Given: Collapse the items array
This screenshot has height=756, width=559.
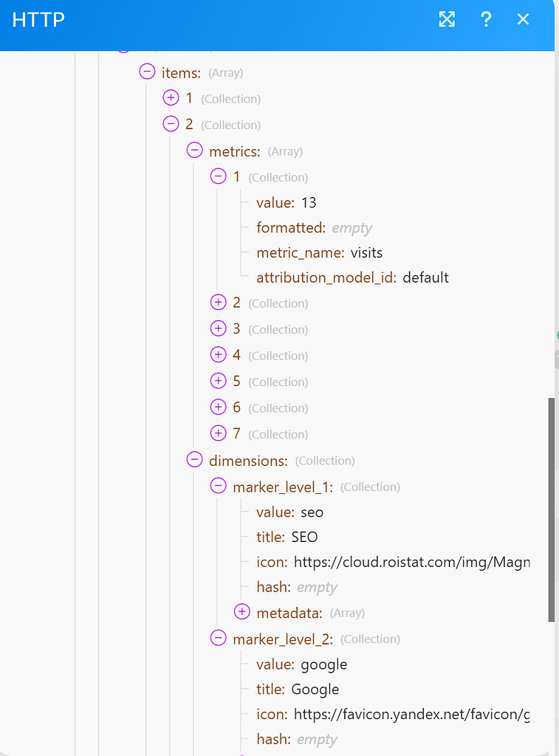Looking at the screenshot, I should tap(147, 72).
